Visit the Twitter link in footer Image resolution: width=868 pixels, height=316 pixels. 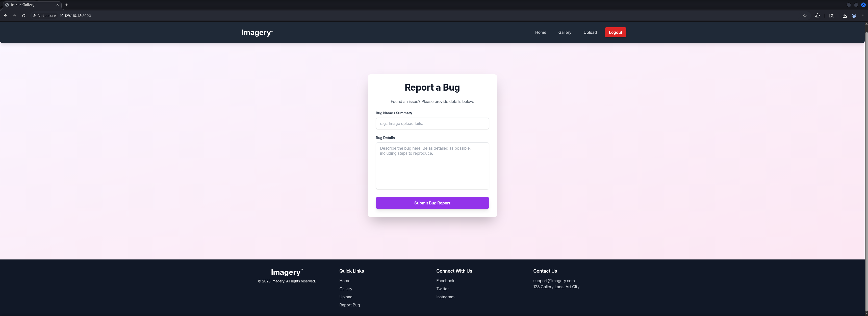(442, 289)
